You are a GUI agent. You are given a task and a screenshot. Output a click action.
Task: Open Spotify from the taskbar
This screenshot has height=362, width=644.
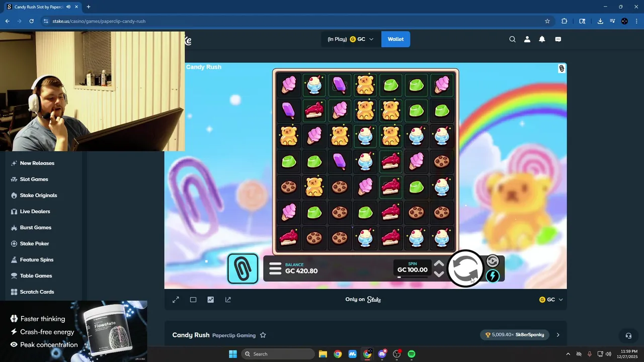click(x=412, y=354)
